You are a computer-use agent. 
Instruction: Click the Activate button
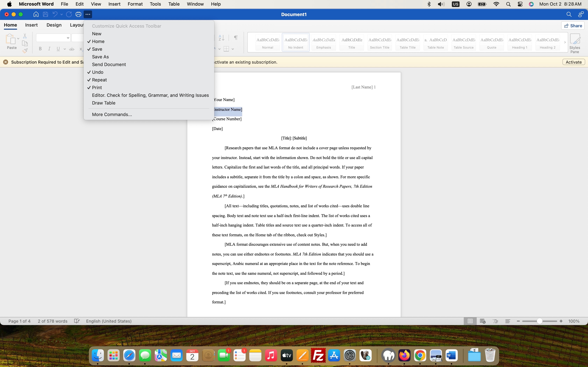(x=573, y=62)
